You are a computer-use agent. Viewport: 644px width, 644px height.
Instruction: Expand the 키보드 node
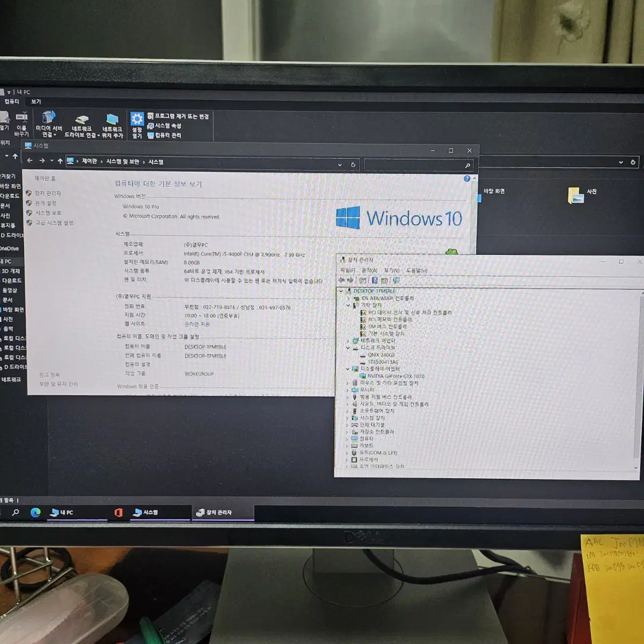click(x=347, y=445)
